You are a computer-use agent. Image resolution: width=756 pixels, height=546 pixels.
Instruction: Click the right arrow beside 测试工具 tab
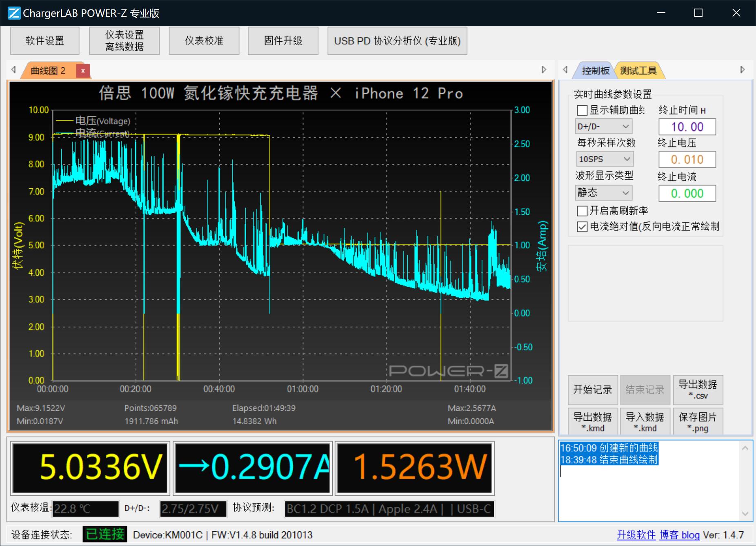coord(742,69)
